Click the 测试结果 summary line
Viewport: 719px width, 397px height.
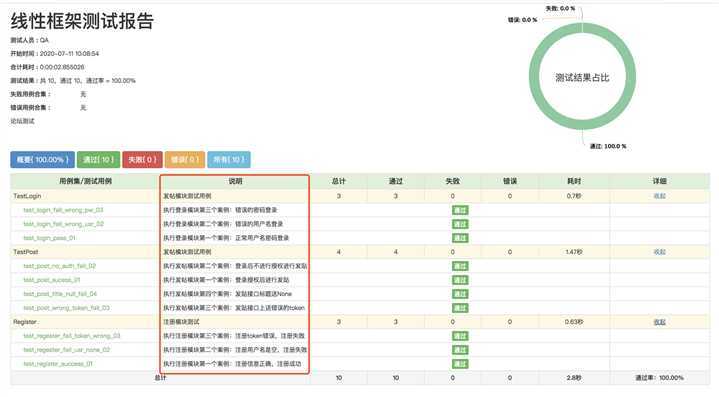click(x=73, y=81)
